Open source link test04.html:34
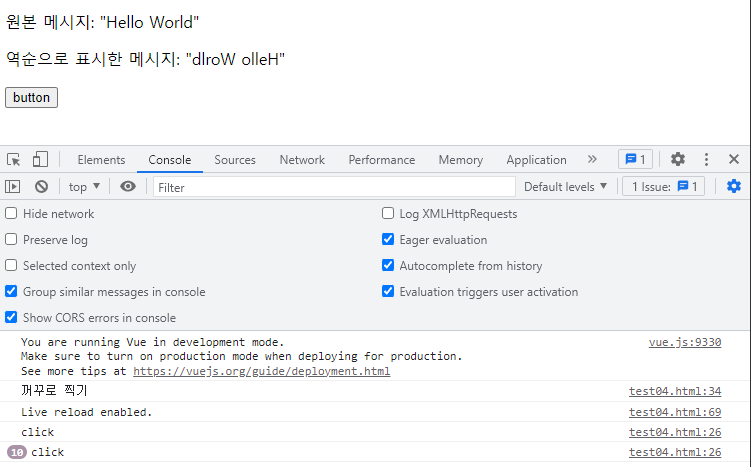The width and height of the screenshot is (751, 467). (675, 391)
